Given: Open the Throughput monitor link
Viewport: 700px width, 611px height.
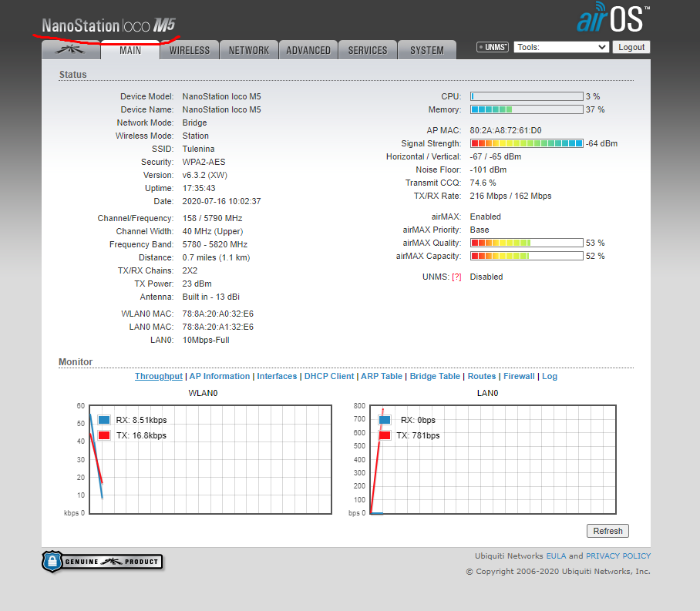Looking at the screenshot, I should click(x=159, y=376).
